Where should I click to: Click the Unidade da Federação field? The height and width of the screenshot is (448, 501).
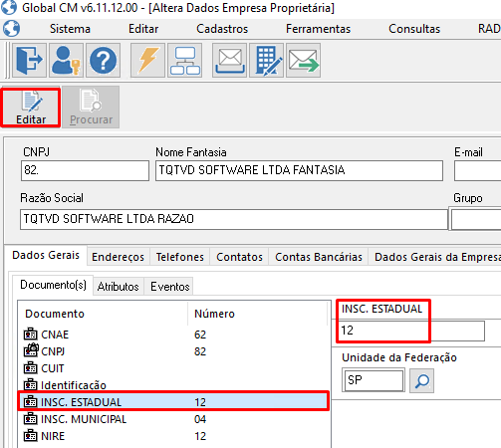(374, 380)
